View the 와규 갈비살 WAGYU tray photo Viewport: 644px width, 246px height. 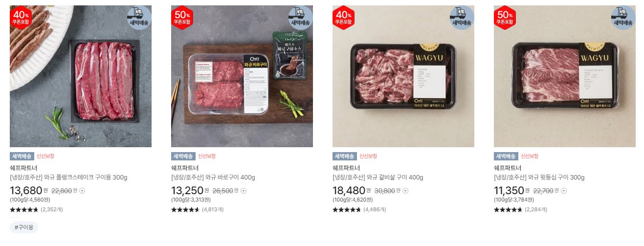pyautogui.click(x=403, y=76)
